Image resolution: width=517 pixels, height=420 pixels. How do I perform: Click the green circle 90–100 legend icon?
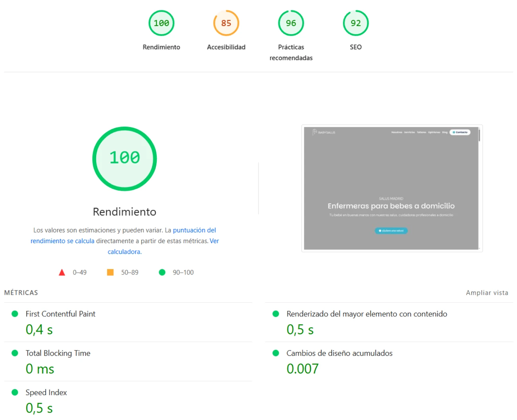162,273
